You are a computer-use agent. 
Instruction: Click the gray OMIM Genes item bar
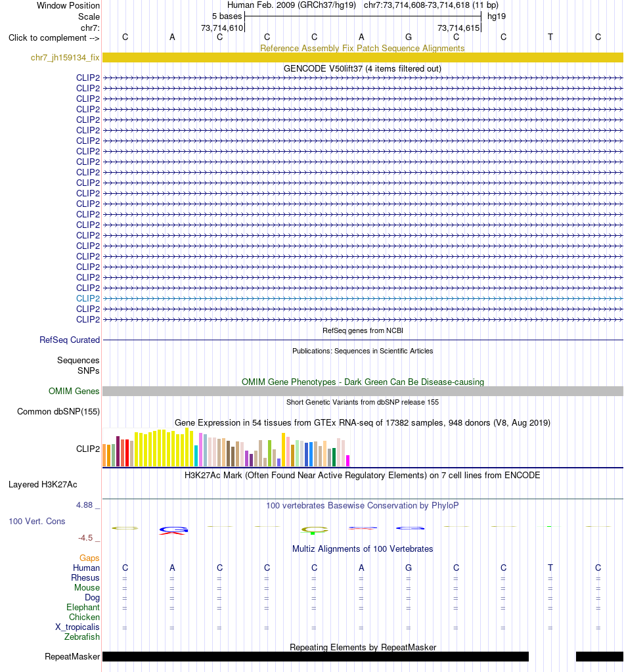click(x=363, y=391)
